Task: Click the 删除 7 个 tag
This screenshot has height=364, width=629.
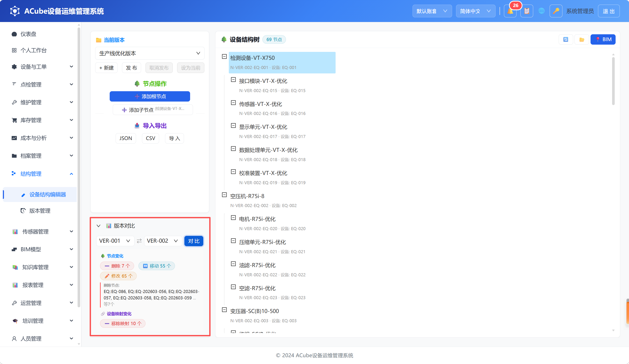Action: point(117,266)
